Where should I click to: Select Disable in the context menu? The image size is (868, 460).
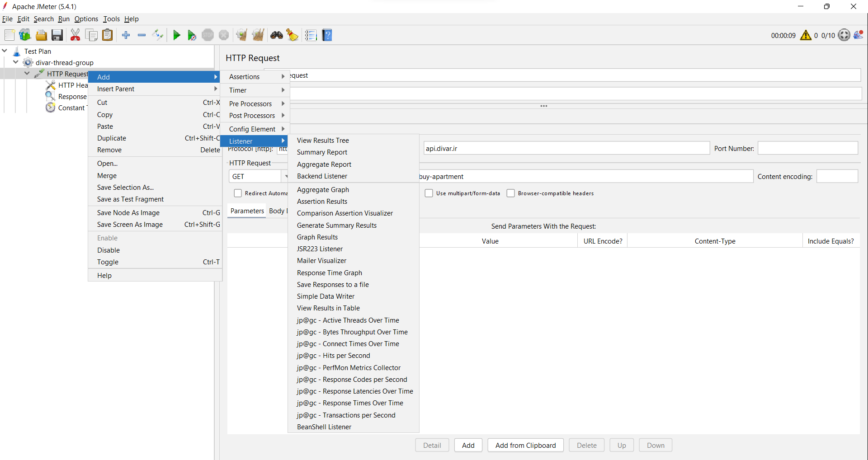tap(155, 250)
